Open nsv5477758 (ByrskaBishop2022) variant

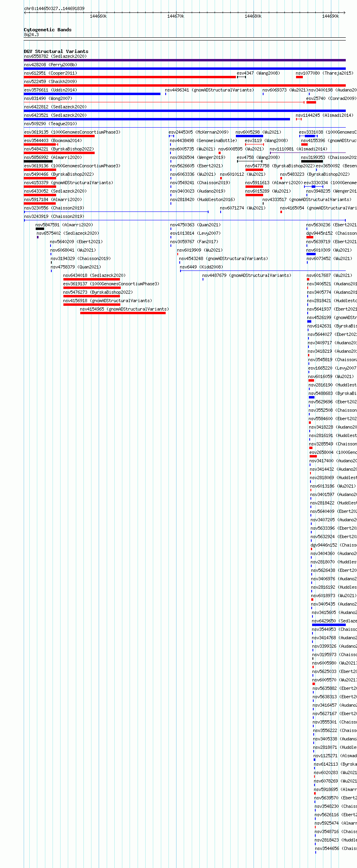[x=280, y=166]
